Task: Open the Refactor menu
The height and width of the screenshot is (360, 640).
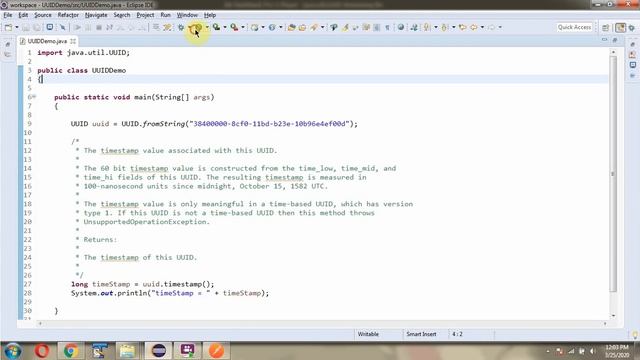Action: 68,15
